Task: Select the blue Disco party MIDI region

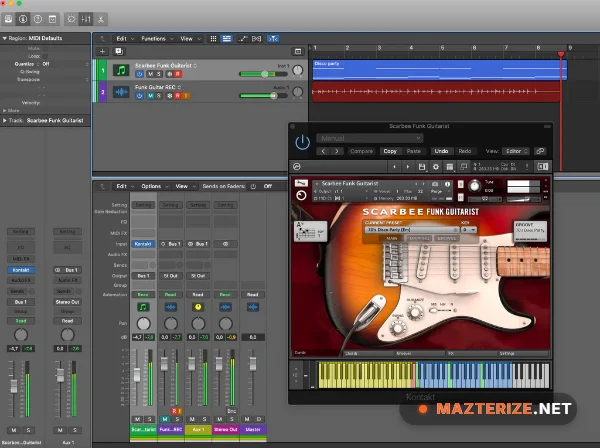Action: 439,70
